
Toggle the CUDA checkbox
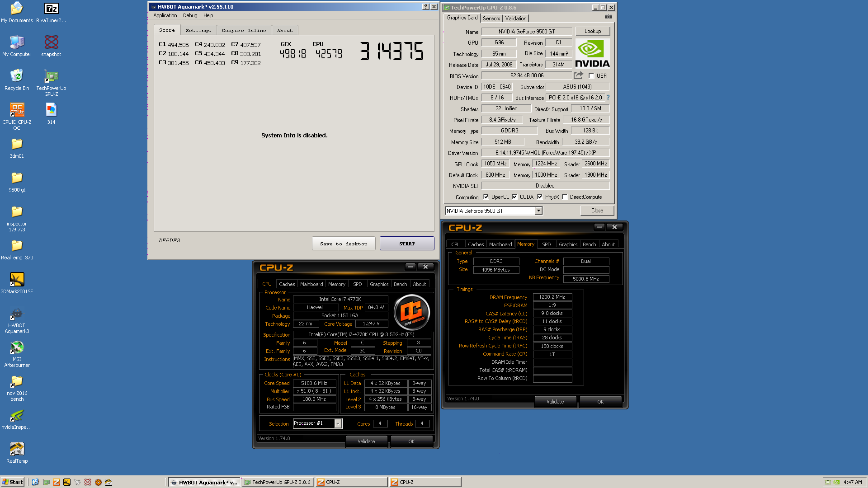pos(514,197)
